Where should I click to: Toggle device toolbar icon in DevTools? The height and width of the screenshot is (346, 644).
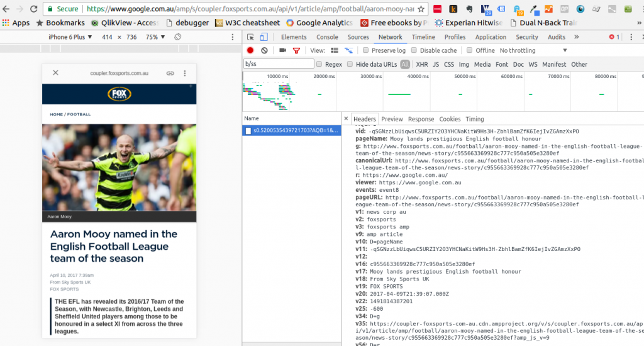click(x=264, y=37)
